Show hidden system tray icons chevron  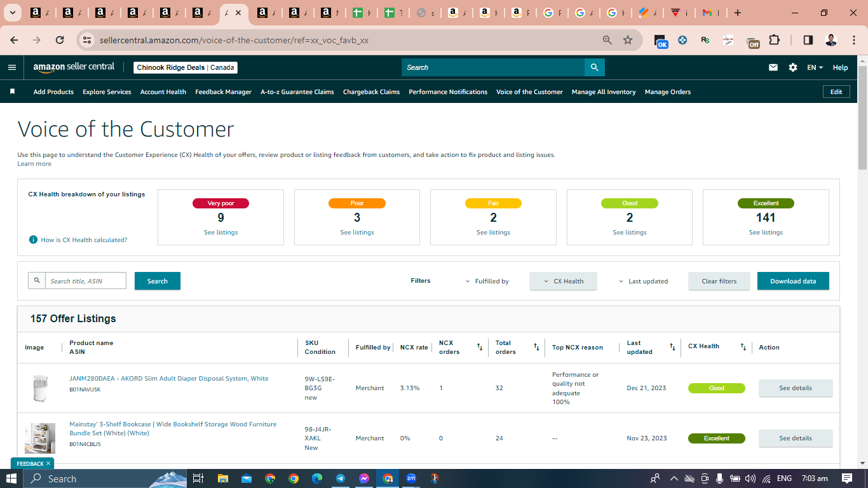point(674,478)
